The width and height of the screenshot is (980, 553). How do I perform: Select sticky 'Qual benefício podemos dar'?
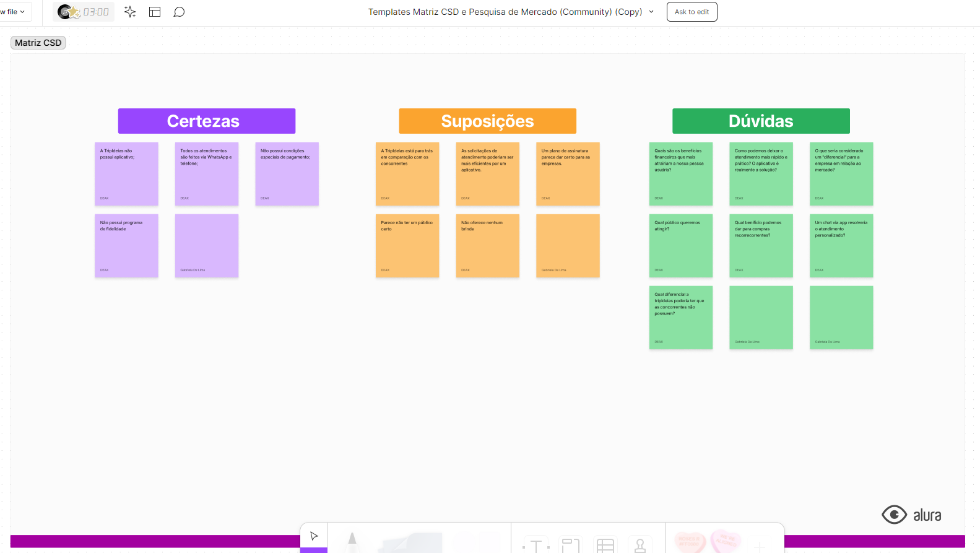[761, 246]
